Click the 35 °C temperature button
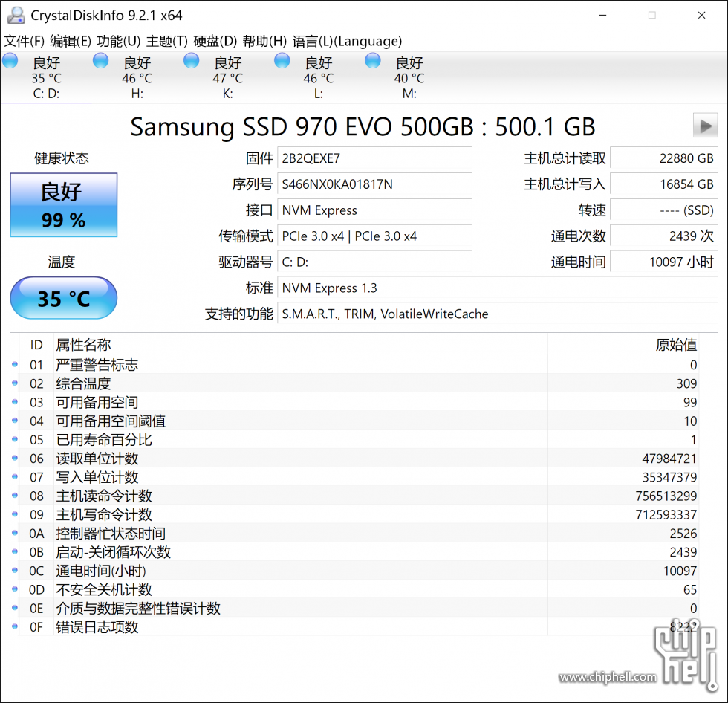 point(64,298)
